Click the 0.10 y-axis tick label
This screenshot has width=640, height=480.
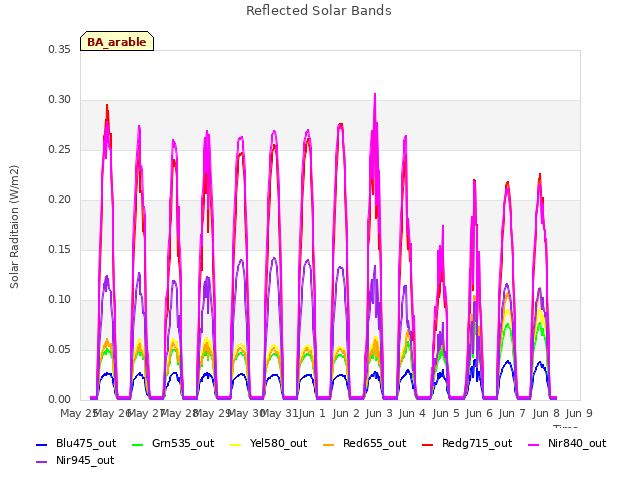pos(60,300)
